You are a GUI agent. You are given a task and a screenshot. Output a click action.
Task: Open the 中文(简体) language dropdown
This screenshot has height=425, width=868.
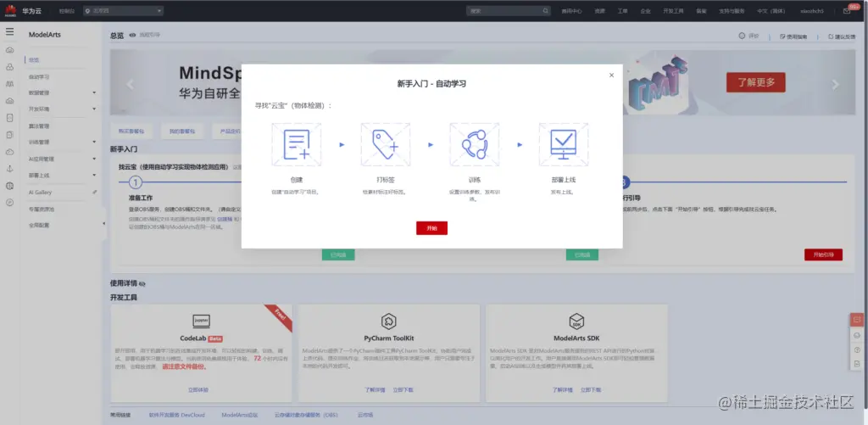pos(771,11)
